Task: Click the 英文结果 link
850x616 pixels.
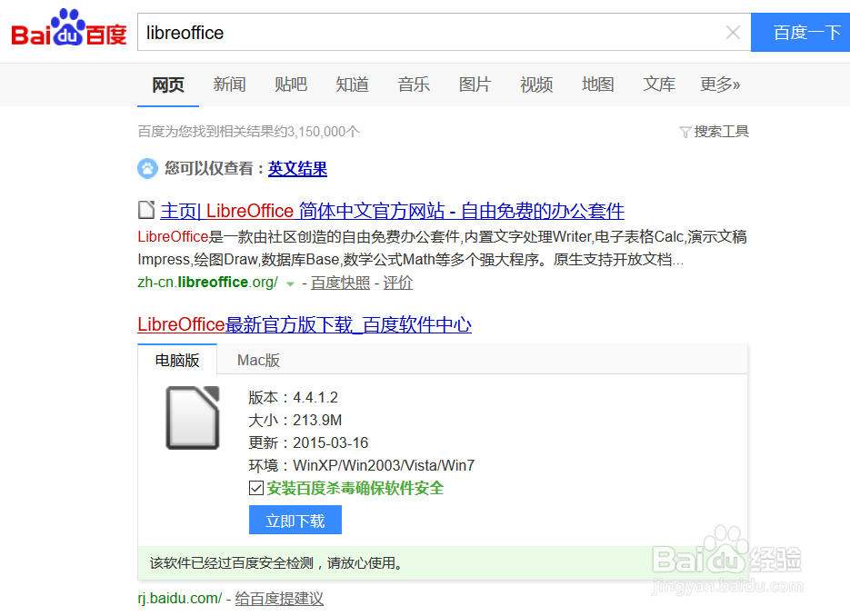Action: pos(297,168)
